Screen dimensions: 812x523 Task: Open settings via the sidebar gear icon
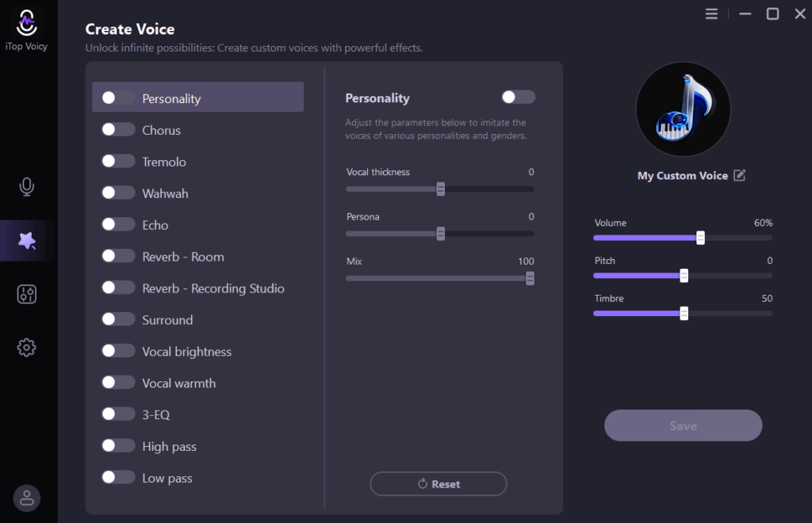pos(27,347)
